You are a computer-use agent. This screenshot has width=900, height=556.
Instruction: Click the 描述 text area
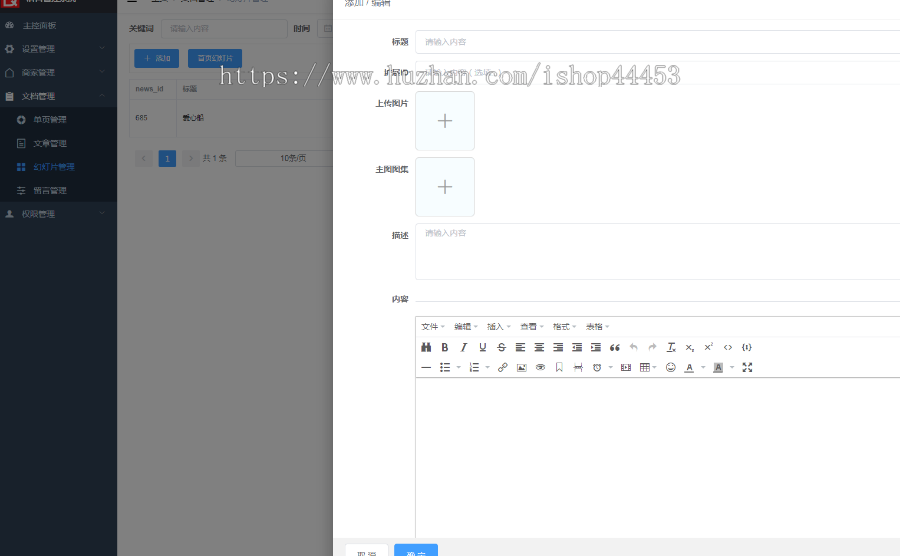[x=657, y=251]
